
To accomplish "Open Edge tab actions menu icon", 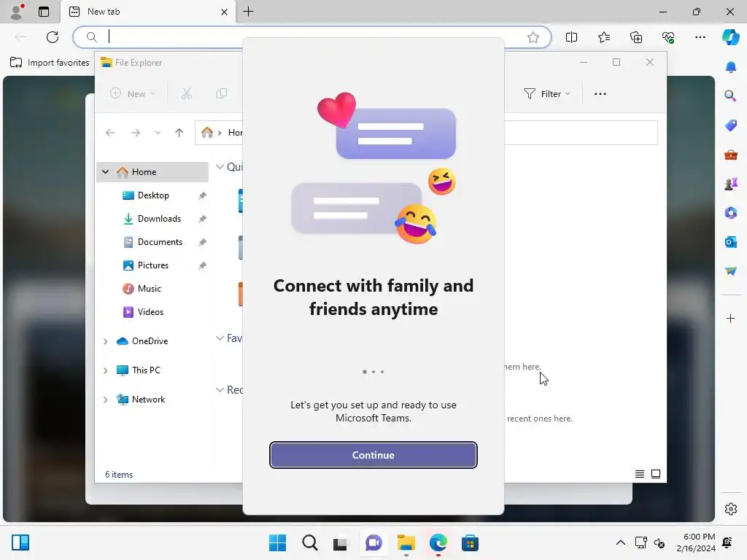I will 43,12.
